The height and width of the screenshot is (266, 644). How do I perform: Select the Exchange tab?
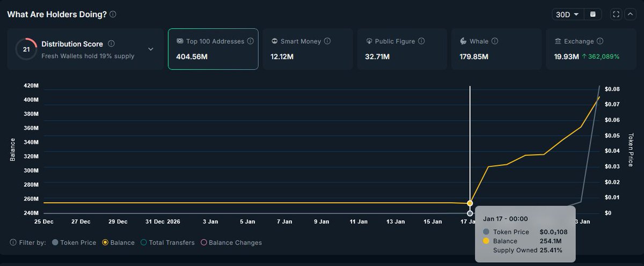[x=591, y=49]
